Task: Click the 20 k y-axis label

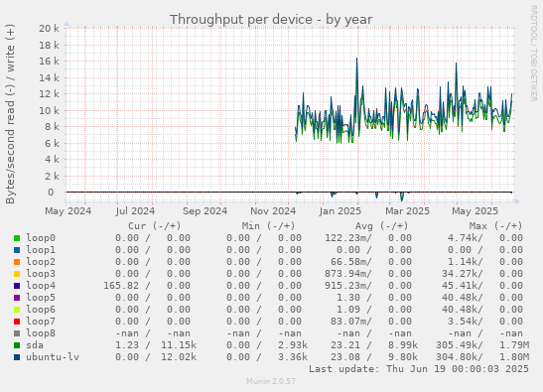Action: tap(49, 29)
